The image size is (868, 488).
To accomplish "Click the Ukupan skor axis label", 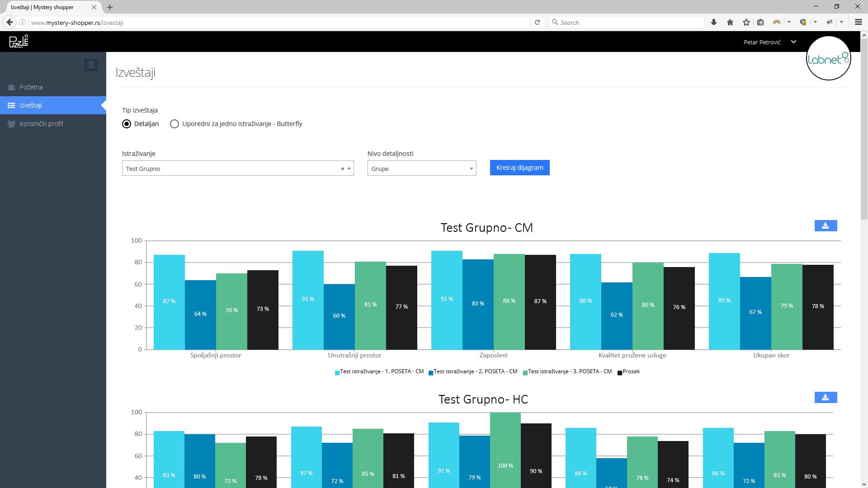I will (x=771, y=355).
